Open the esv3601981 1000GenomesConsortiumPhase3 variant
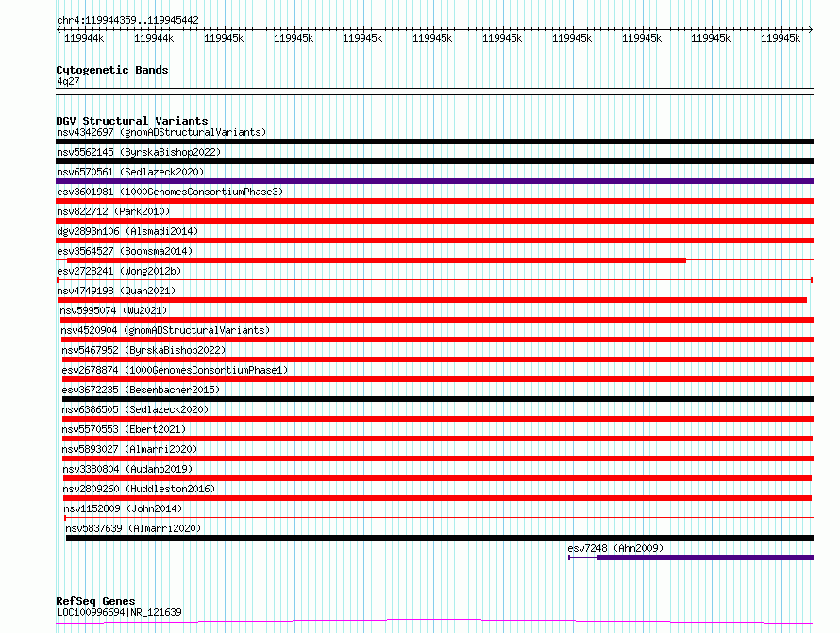 click(x=170, y=192)
